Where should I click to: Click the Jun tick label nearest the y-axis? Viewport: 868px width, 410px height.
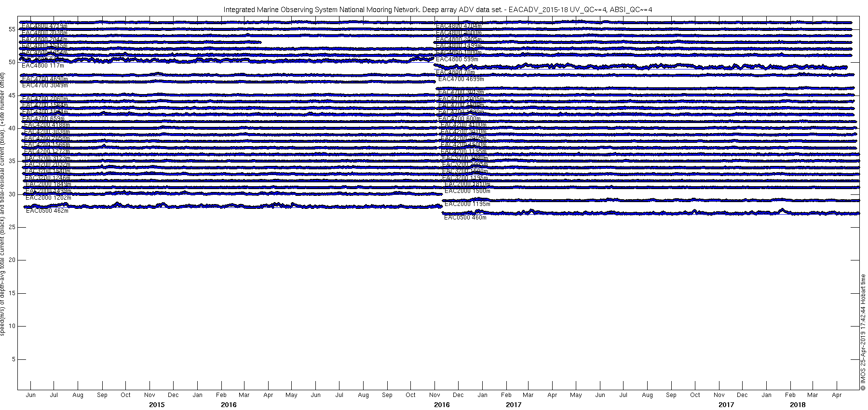(30, 395)
